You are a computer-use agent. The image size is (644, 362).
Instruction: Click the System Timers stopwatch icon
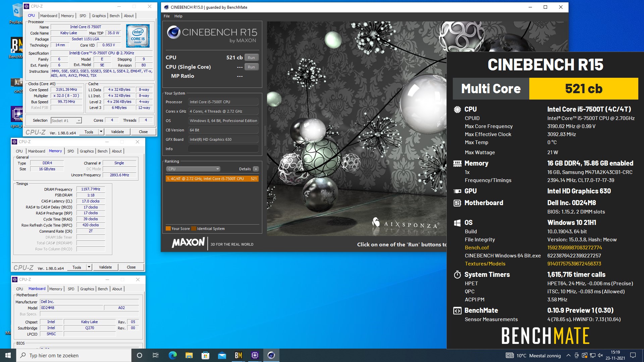(x=457, y=275)
